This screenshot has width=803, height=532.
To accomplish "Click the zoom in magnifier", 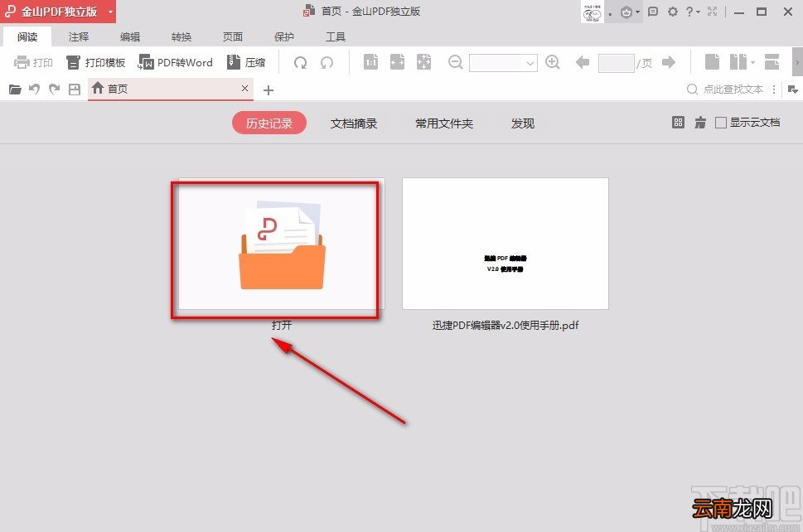I will 552,62.
